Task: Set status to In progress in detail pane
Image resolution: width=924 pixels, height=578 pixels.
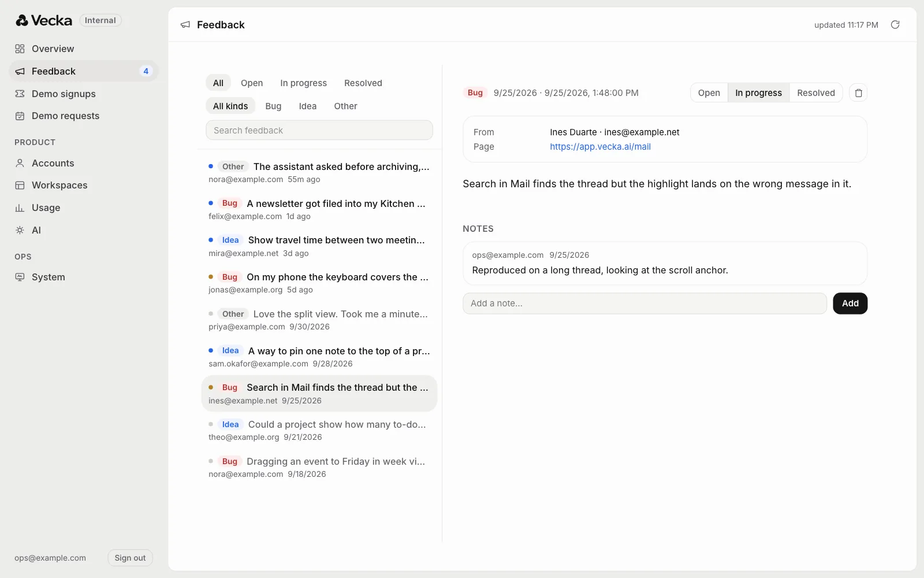Action: pyautogui.click(x=758, y=92)
